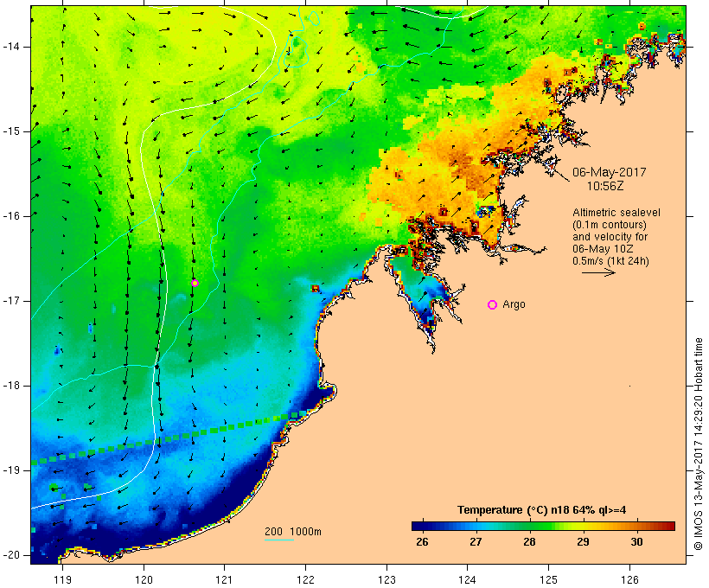The image size is (709, 588).
Task: Click the '200 1000m' depth label
Action: coord(293,532)
